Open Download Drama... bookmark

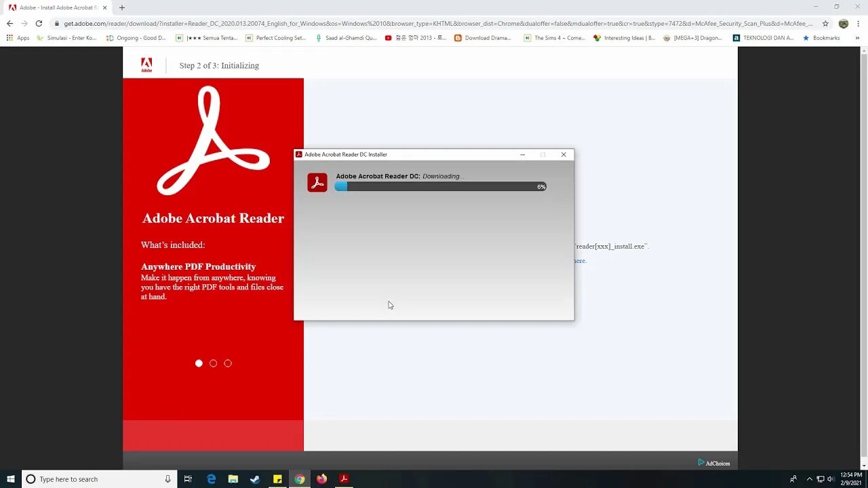[x=483, y=38]
